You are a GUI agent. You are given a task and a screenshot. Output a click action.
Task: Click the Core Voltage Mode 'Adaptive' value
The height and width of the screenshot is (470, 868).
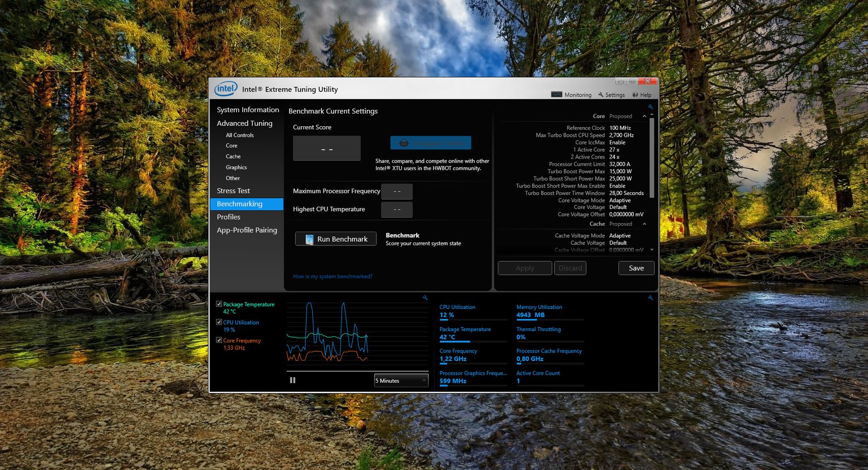(620, 200)
